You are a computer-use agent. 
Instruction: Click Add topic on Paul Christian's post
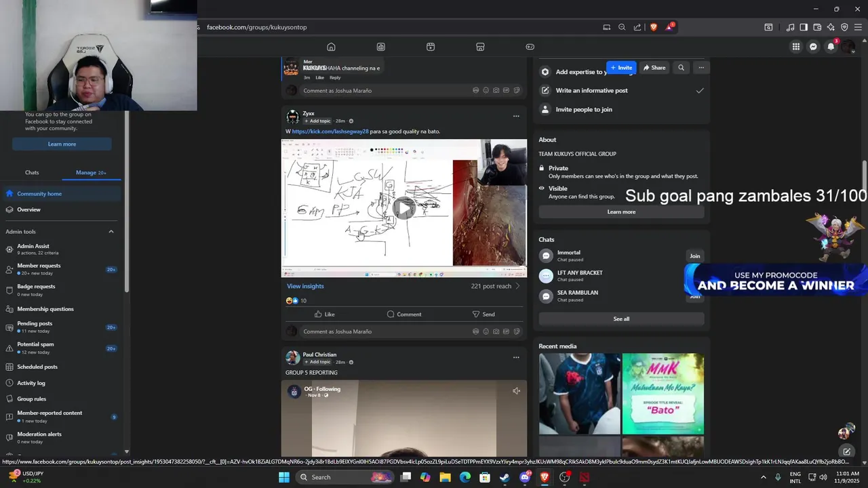(x=317, y=362)
